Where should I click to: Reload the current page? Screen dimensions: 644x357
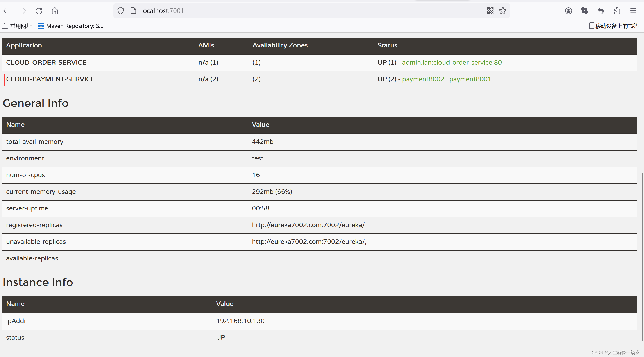tap(39, 11)
